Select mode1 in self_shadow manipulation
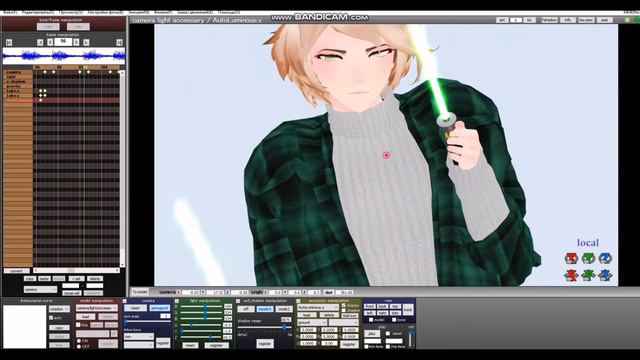This screenshot has height=360, width=640. [x=265, y=309]
